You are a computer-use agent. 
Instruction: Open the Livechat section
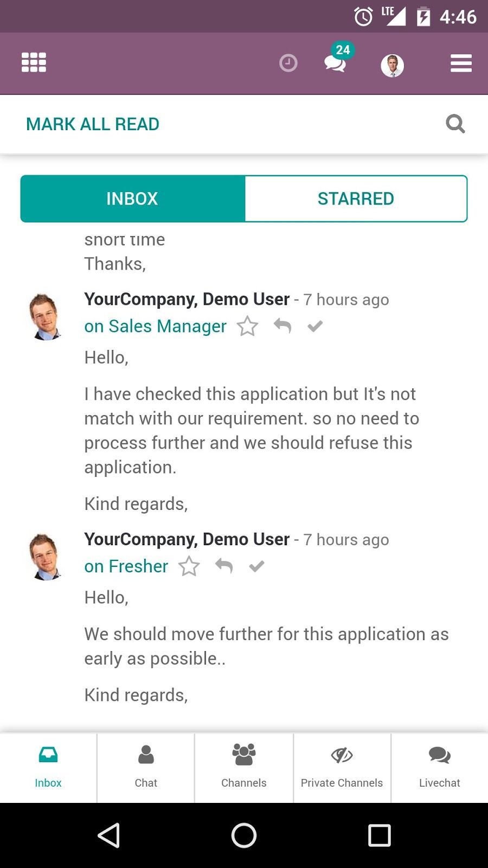[x=439, y=767]
